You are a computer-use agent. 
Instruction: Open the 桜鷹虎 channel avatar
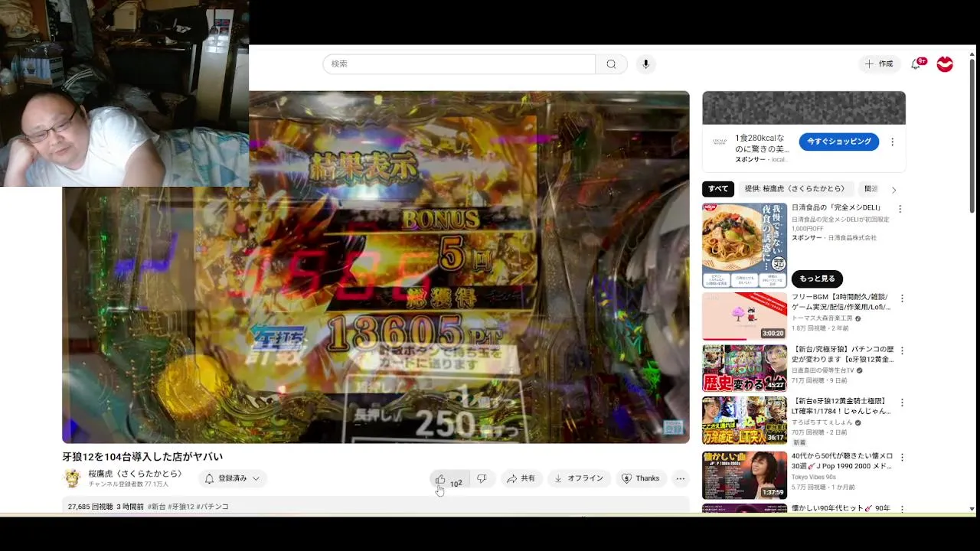[x=72, y=479]
